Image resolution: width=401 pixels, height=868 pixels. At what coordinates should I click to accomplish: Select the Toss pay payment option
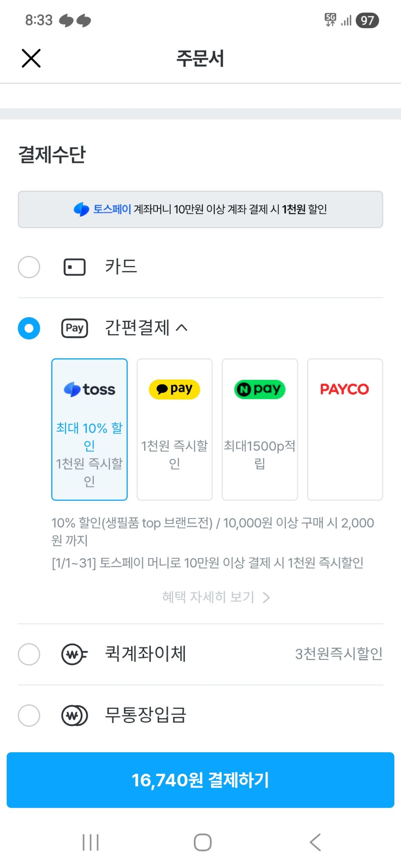[x=89, y=428]
